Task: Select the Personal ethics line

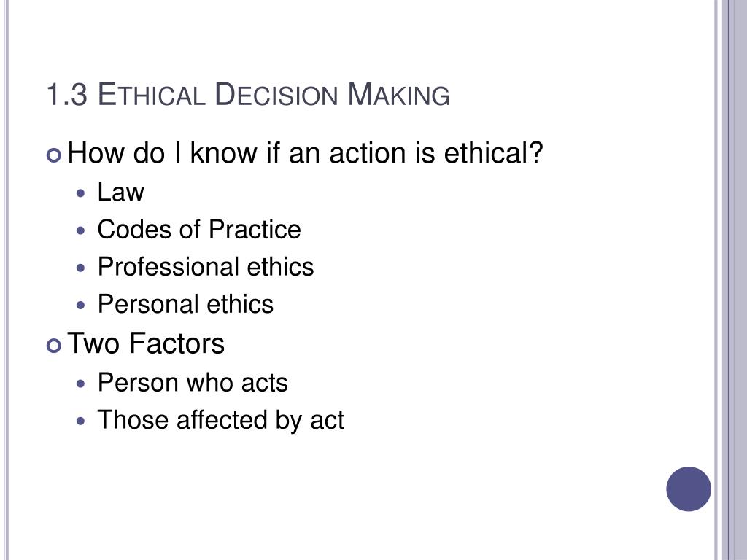Action: (186, 304)
